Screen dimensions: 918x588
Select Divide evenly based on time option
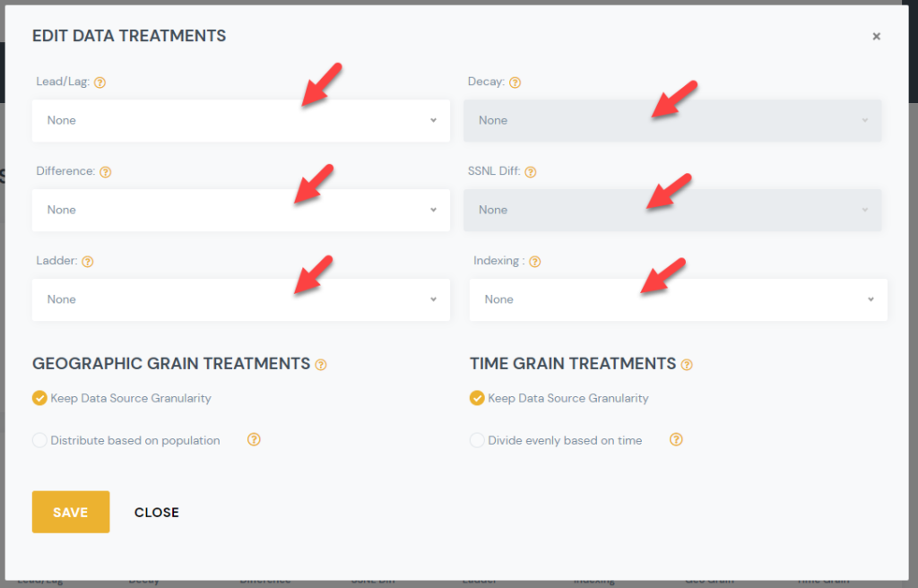[477, 440]
